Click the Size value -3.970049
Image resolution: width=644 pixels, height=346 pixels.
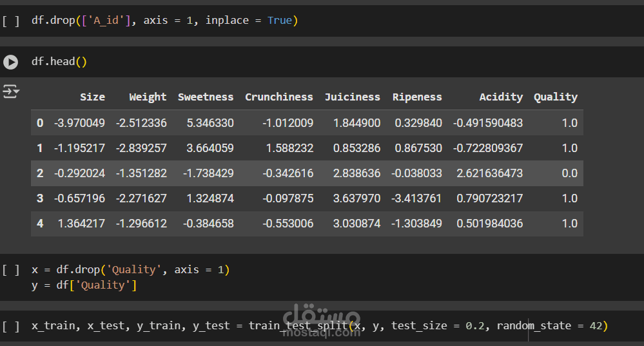(80, 122)
